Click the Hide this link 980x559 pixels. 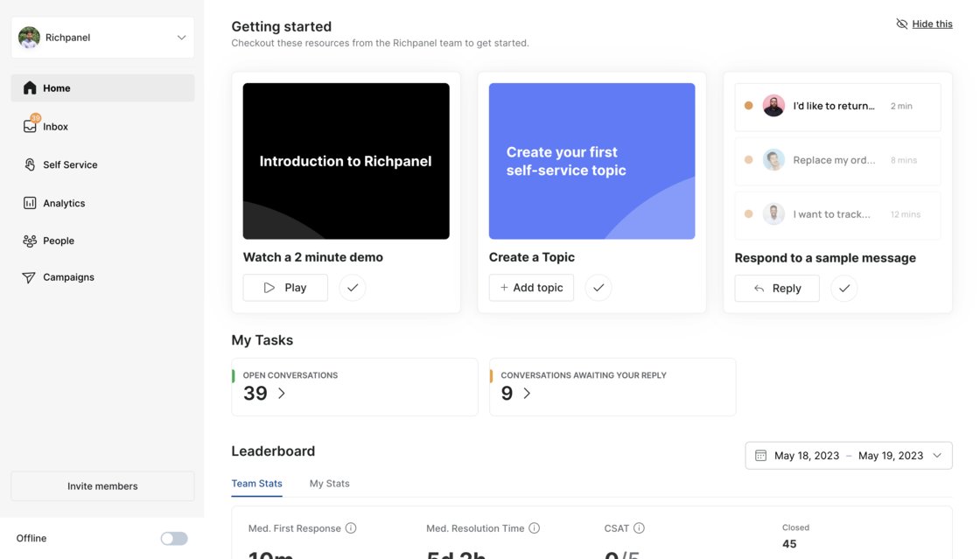(x=932, y=24)
